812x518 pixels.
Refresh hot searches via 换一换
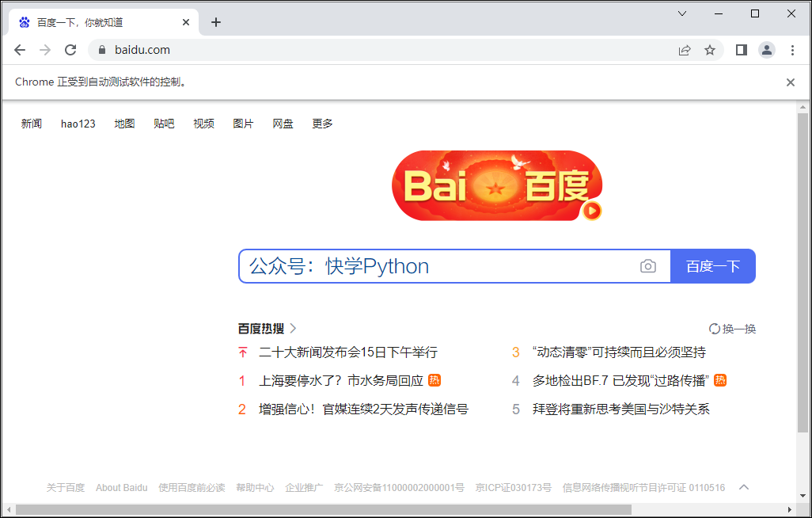[x=732, y=329]
